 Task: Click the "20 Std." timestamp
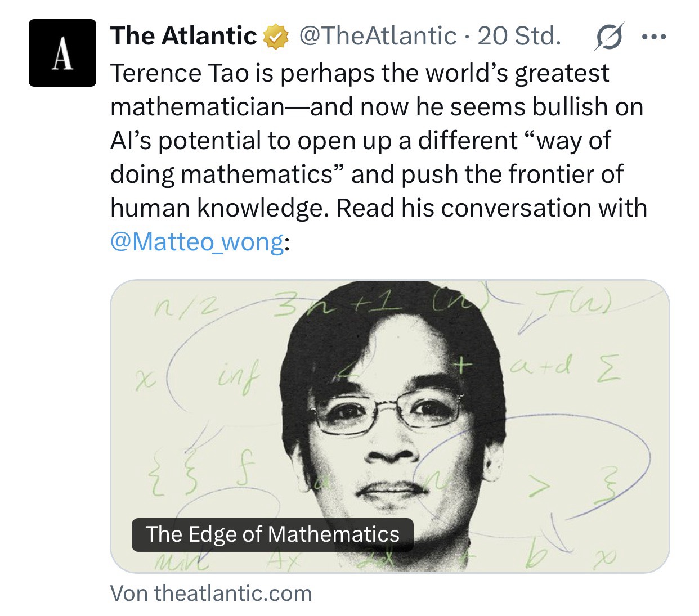pyautogui.click(x=519, y=36)
